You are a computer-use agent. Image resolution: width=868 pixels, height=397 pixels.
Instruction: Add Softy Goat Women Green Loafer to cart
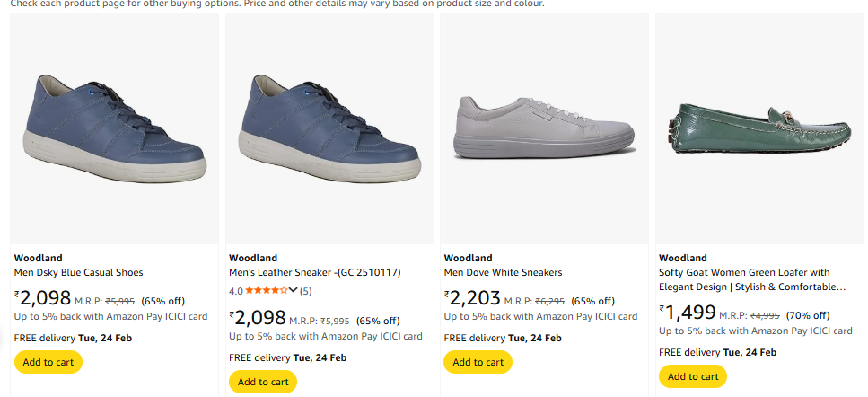(692, 376)
